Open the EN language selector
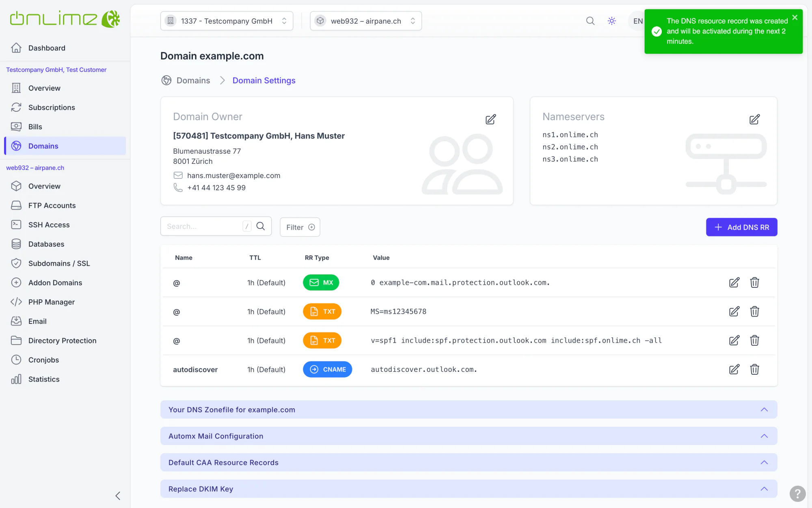This screenshot has width=812, height=508. click(x=637, y=21)
